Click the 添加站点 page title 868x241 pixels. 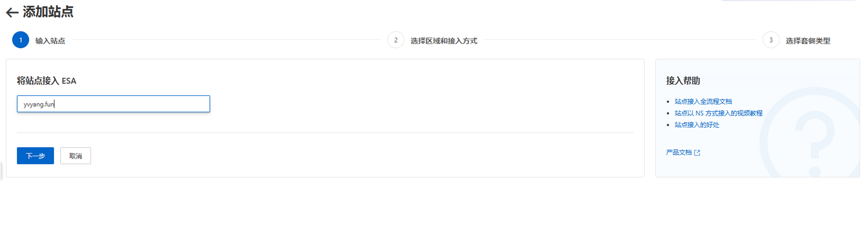click(48, 12)
